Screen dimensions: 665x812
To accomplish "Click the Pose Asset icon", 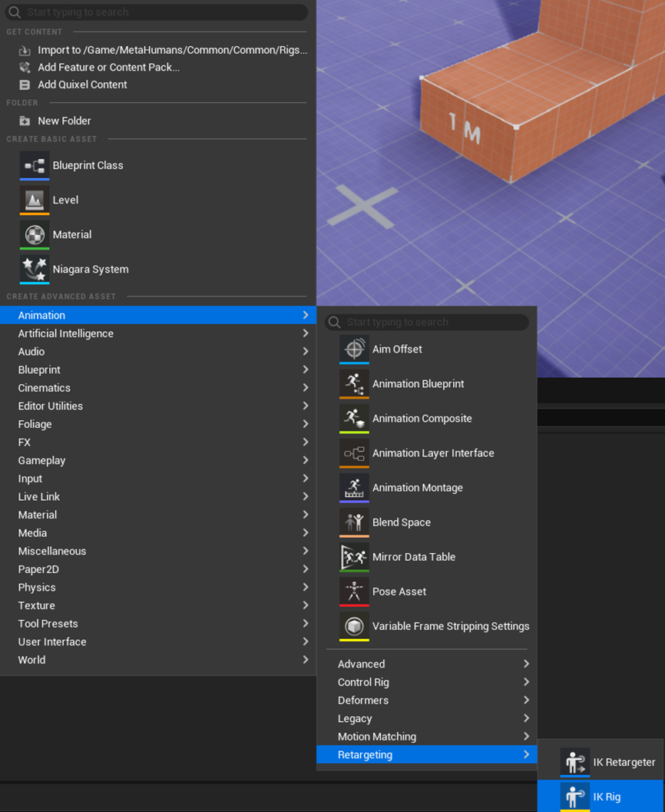I will pyautogui.click(x=355, y=592).
